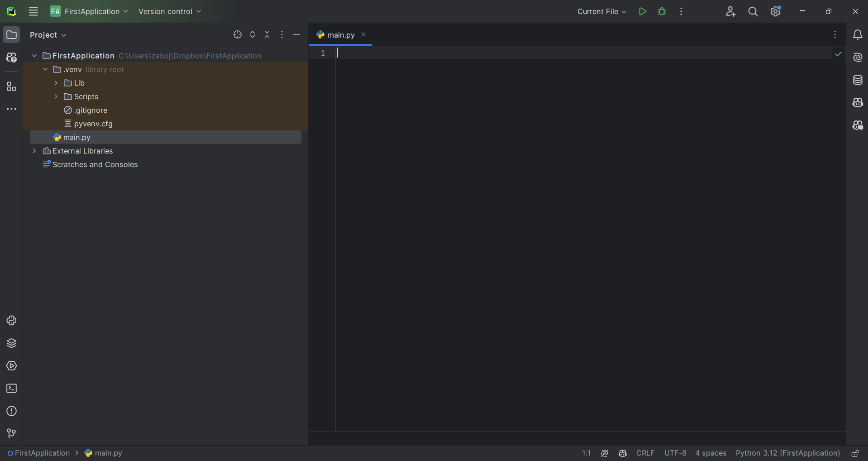Open the Version control menu
The height and width of the screenshot is (461, 868).
(170, 11)
